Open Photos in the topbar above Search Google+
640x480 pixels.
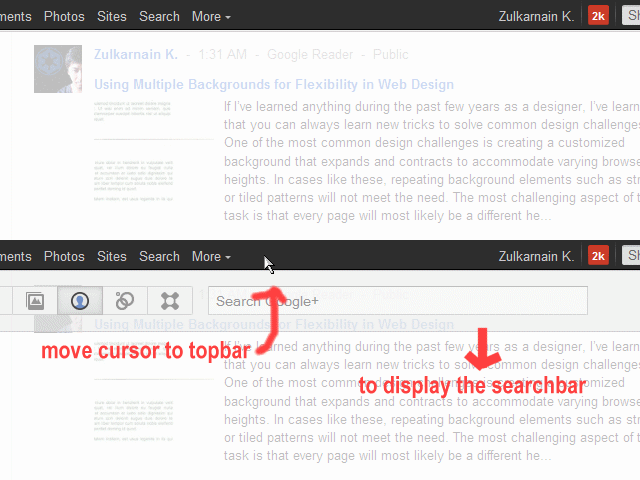pos(64,256)
